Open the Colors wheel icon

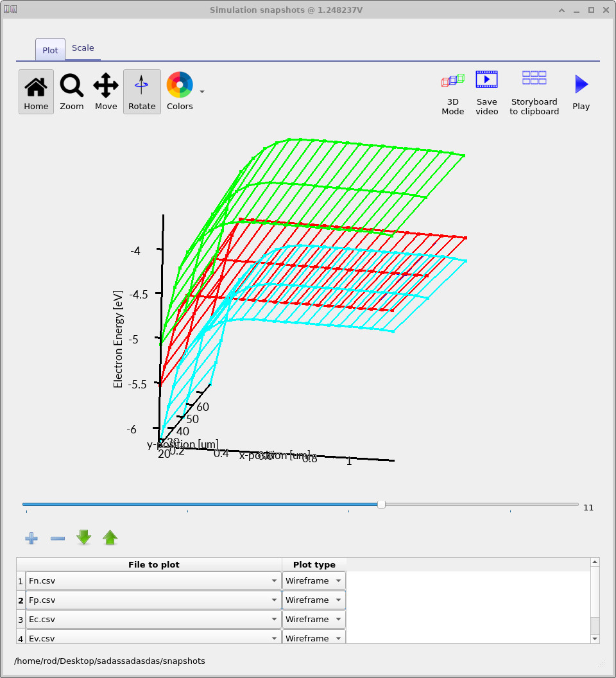[180, 86]
